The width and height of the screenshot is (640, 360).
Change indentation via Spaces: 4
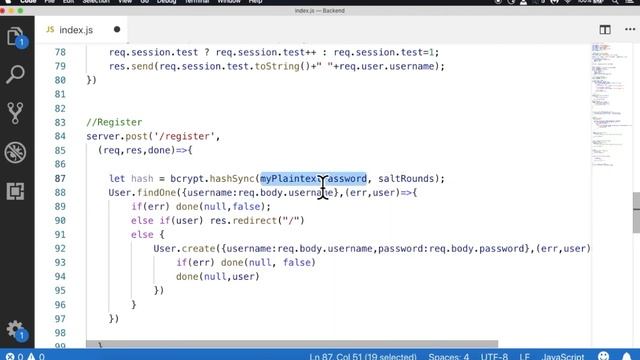[449, 357]
